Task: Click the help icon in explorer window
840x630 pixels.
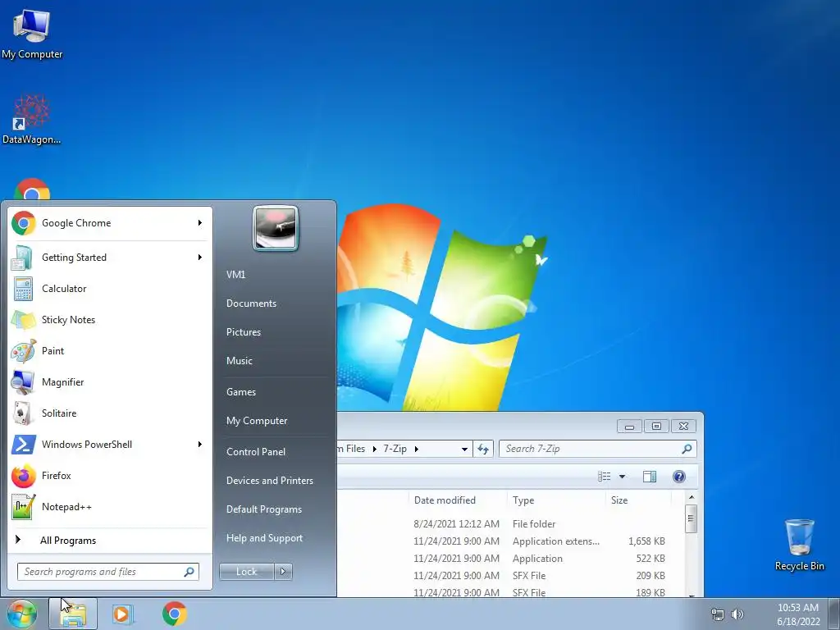Action: click(678, 477)
